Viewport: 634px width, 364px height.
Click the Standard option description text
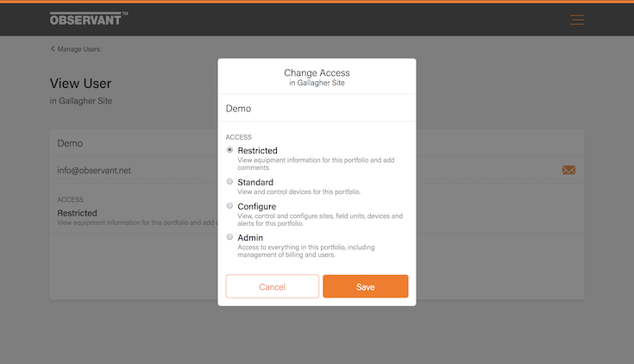click(x=298, y=191)
